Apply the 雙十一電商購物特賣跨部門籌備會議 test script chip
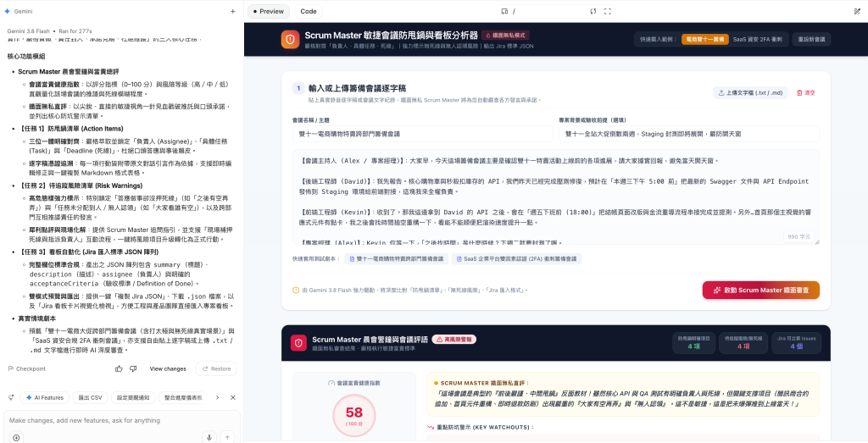This screenshot has height=443, width=868. coord(396,259)
